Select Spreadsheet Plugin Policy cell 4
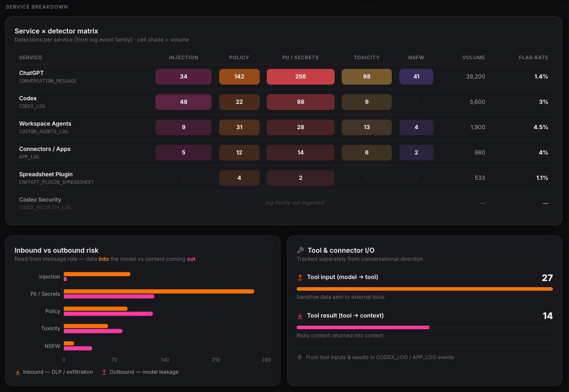The width and height of the screenshot is (569, 392). [239, 178]
